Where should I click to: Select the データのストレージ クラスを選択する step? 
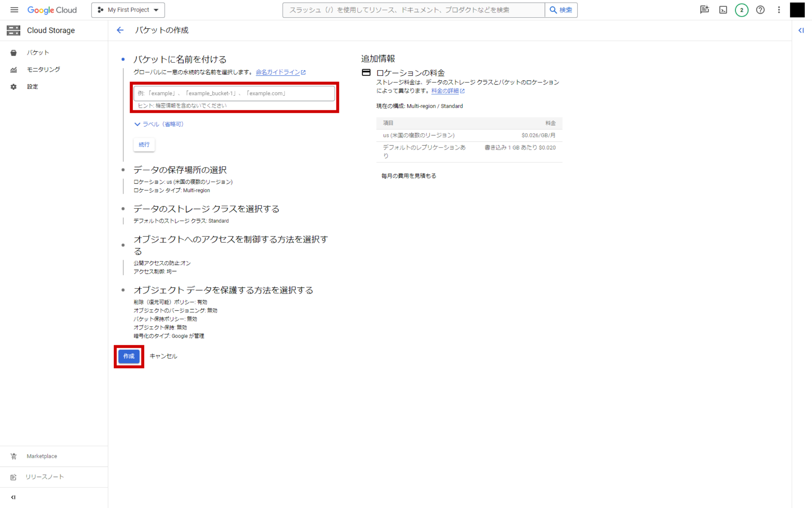pos(206,209)
